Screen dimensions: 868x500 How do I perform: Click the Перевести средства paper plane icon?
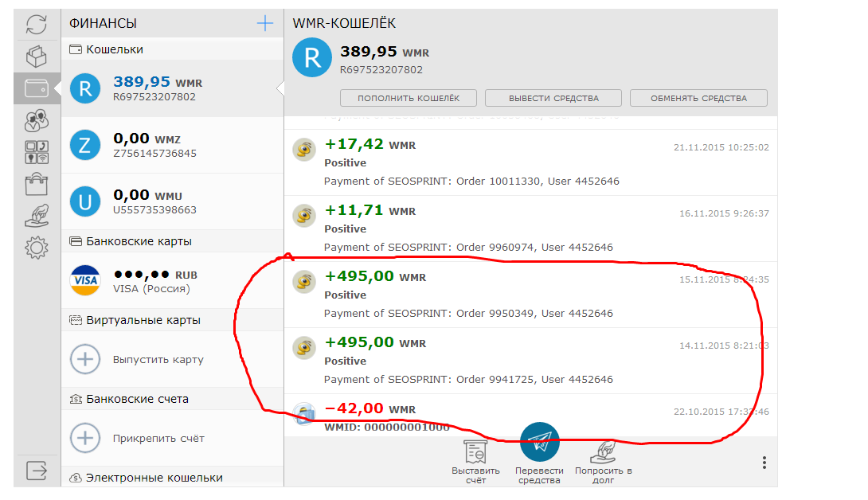coord(539,443)
